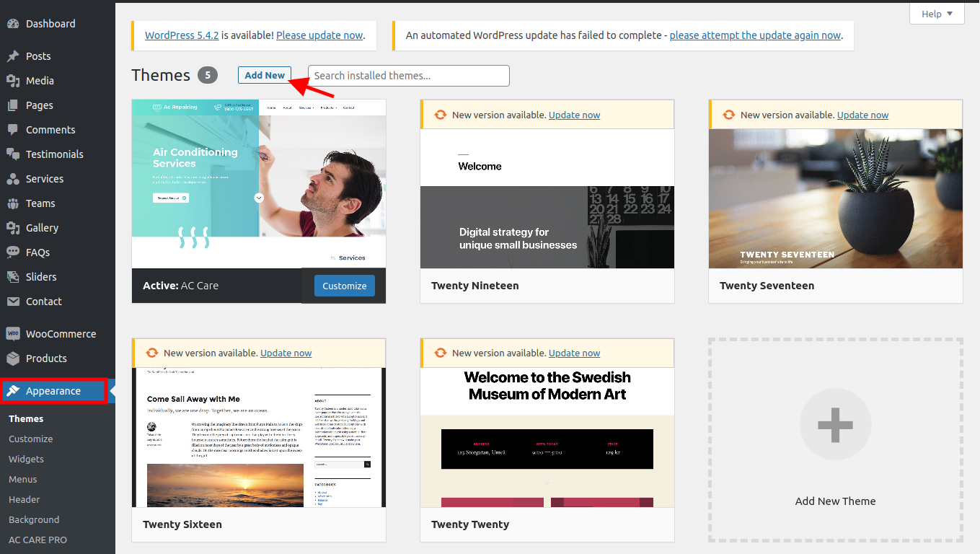Click 'Update now' on Twenty Seventeen theme
Screen dimensions: 980x554
[x=862, y=115]
